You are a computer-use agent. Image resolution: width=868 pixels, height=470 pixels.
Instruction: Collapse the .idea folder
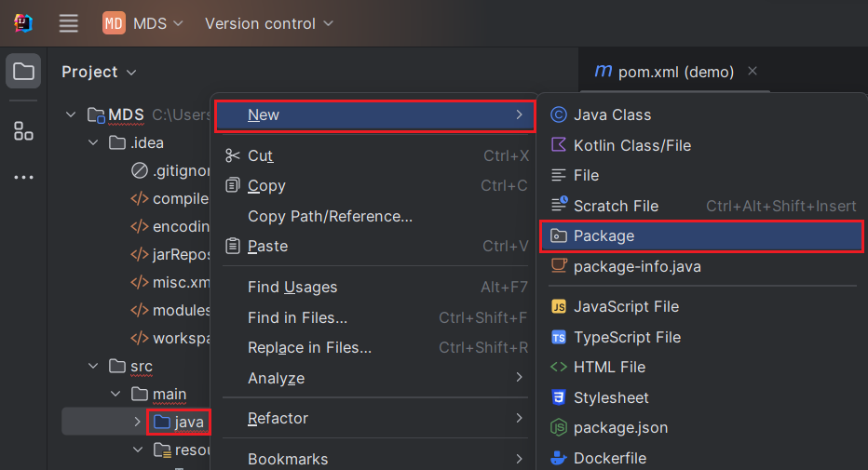tap(93, 142)
